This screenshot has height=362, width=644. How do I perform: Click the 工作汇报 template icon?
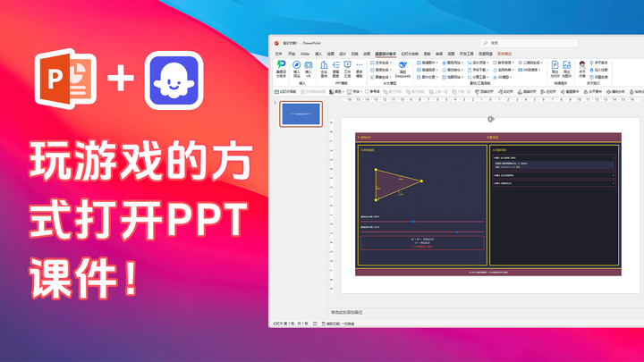347,66
